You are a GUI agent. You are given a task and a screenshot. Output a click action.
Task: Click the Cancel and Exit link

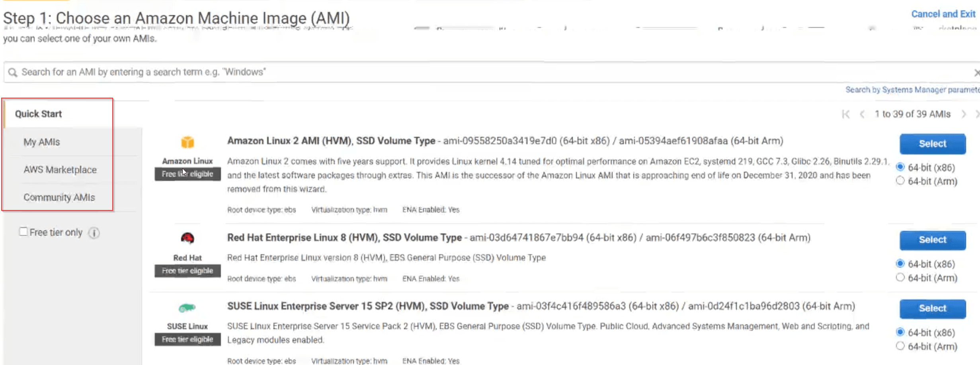943,14
